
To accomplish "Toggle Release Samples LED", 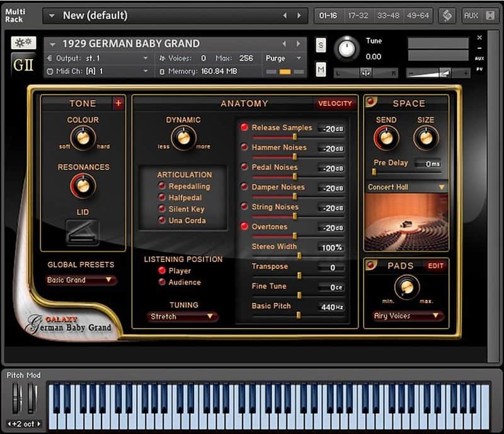I will (x=244, y=127).
